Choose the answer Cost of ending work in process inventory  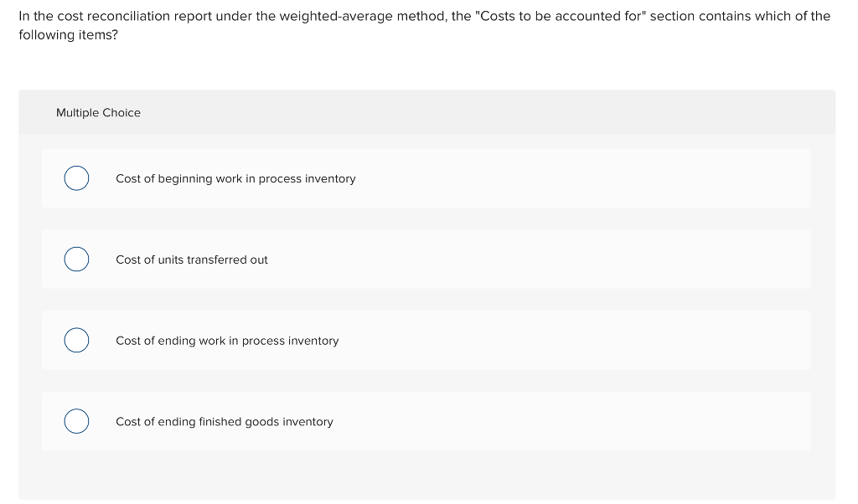click(227, 341)
